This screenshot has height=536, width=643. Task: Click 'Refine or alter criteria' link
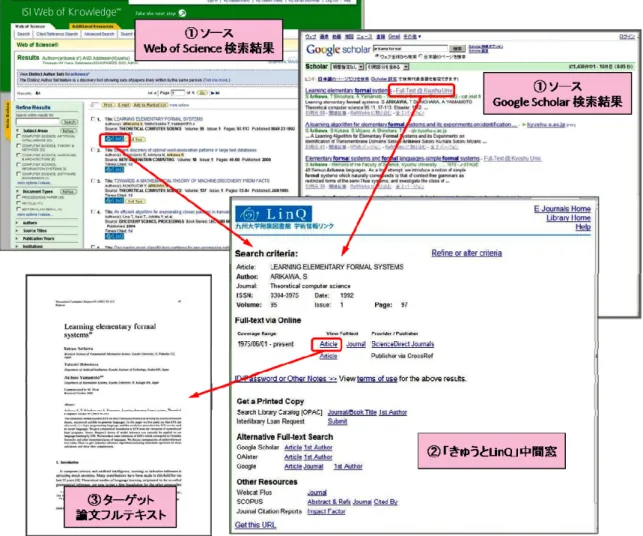(466, 253)
